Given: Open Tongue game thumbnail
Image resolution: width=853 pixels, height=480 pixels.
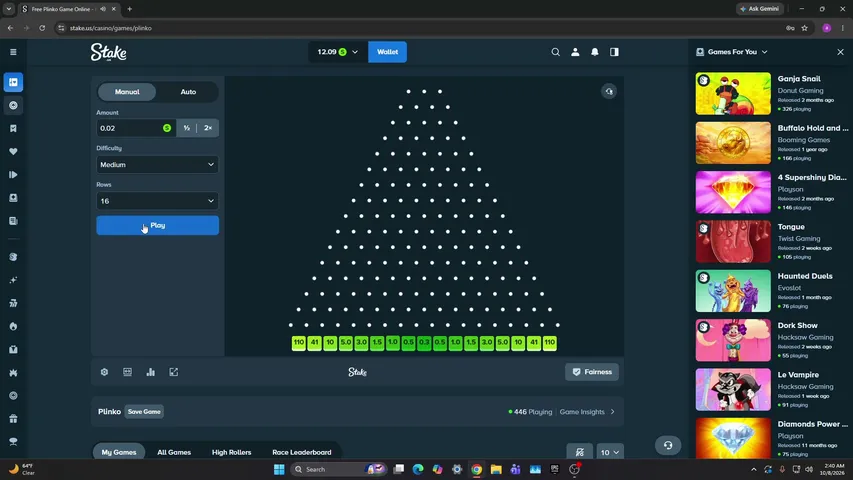Looking at the screenshot, I should click(733, 242).
